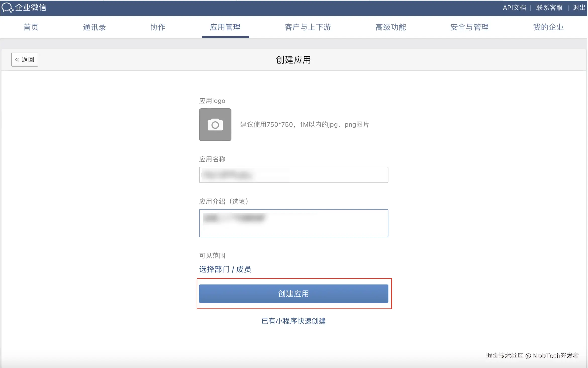Click the 返回 back button
This screenshot has height=368, width=588.
[x=25, y=60]
